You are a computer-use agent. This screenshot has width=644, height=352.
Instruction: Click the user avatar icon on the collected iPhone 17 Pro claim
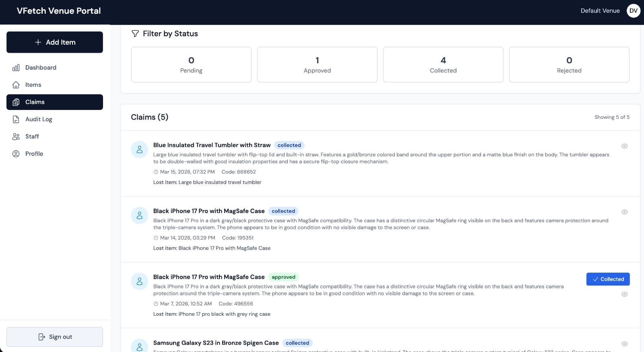coord(139,215)
